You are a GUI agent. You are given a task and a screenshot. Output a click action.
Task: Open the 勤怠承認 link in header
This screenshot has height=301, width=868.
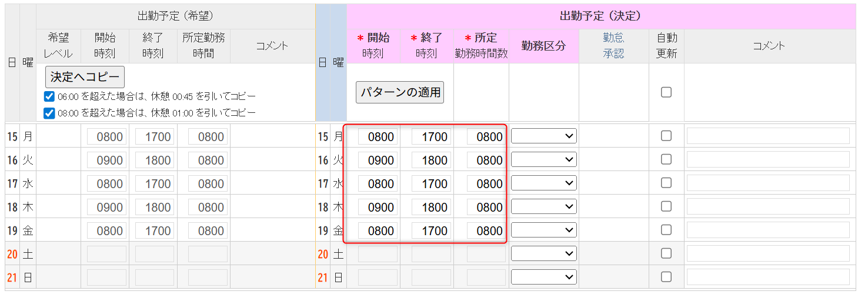point(613,46)
